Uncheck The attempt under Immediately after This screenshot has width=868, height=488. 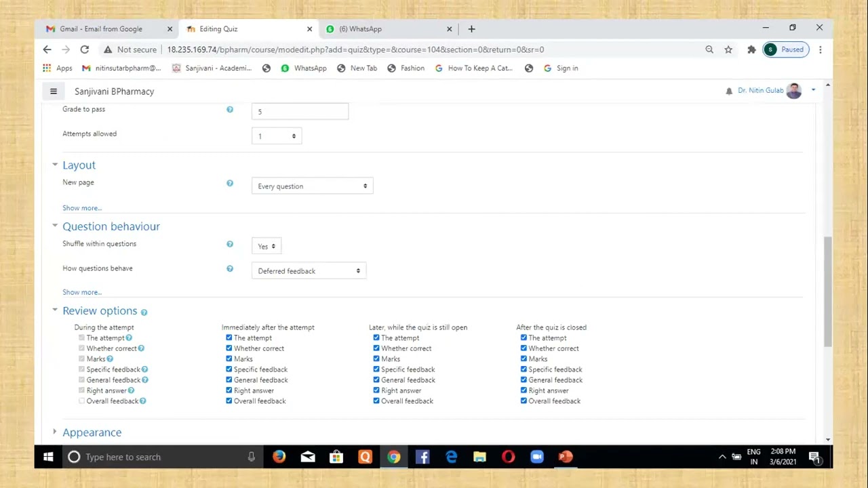(229, 338)
